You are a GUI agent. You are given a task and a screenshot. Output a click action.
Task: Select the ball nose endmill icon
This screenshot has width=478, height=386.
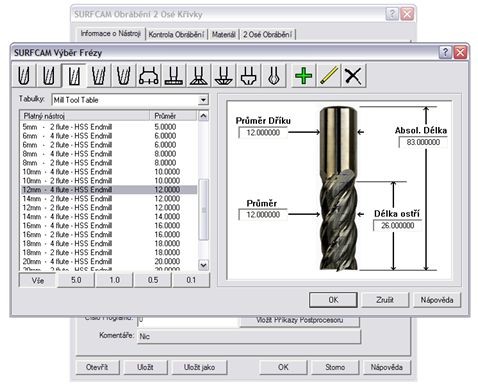pyautogui.click(x=24, y=76)
